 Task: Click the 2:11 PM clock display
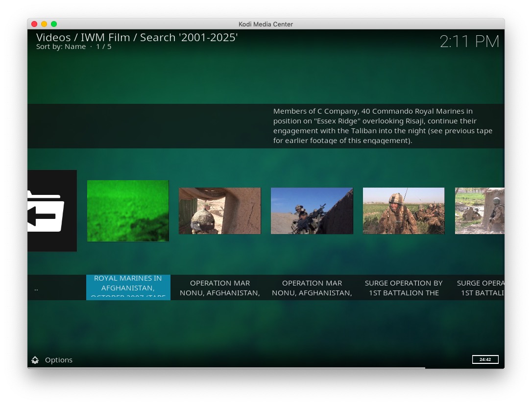469,42
